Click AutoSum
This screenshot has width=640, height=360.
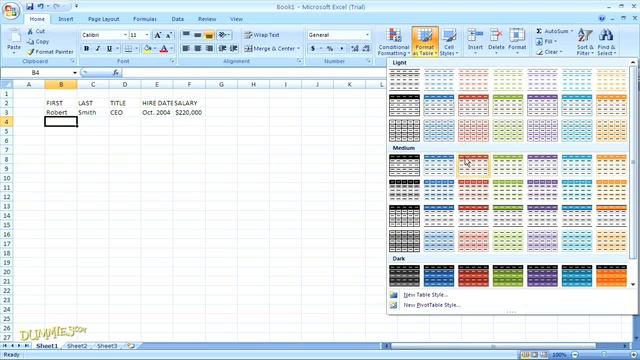pyautogui.click(x=555, y=31)
